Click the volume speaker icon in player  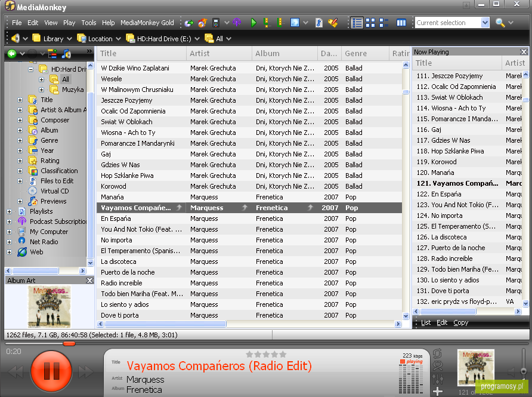point(512,372)
